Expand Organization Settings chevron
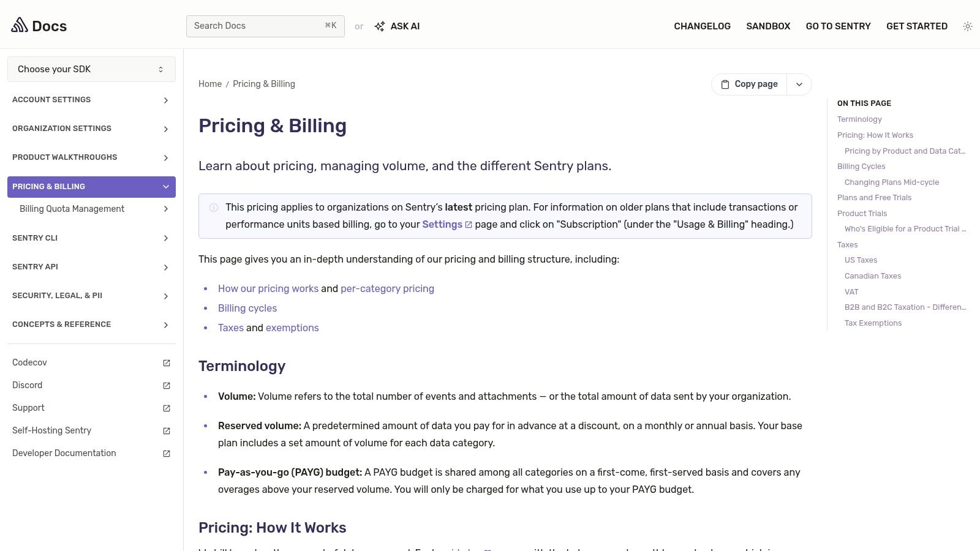 166,129
